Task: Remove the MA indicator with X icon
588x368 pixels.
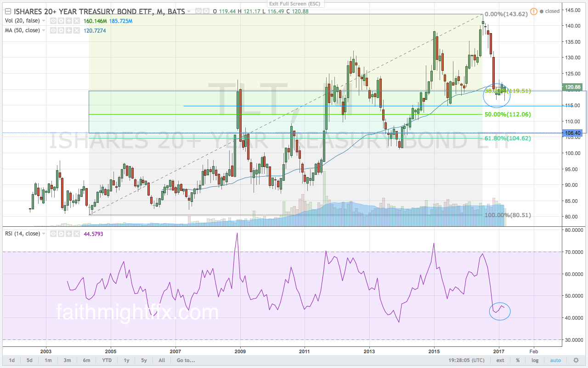Action: click(x=77, y=30)
